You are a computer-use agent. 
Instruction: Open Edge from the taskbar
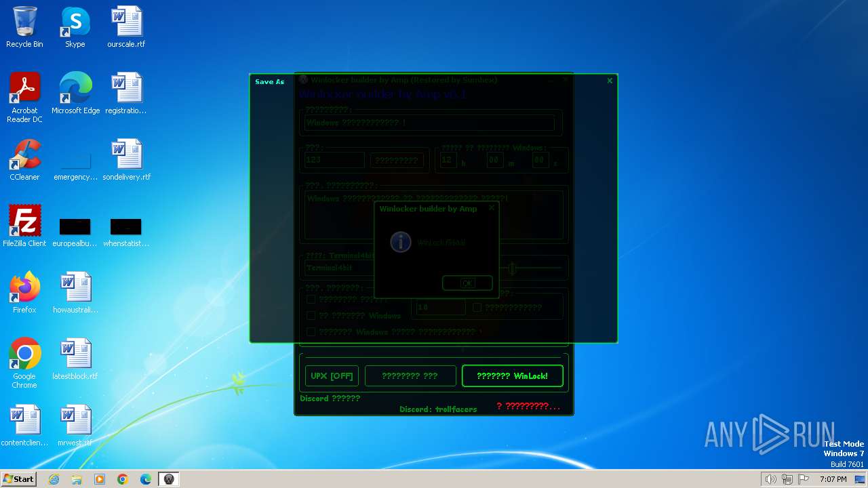[x=146, y=479]
